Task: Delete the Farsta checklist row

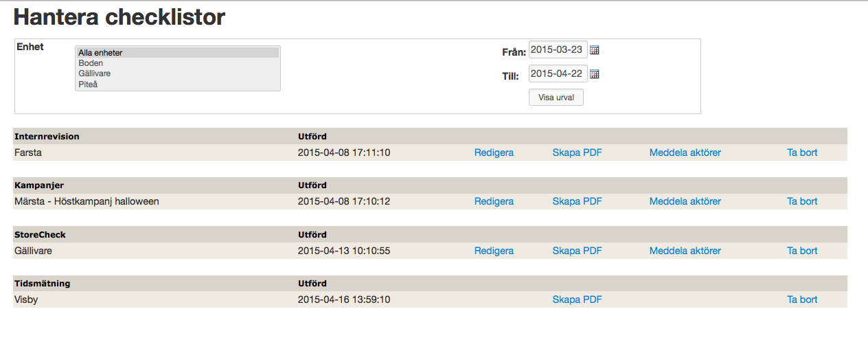Action: click(802, 152)
